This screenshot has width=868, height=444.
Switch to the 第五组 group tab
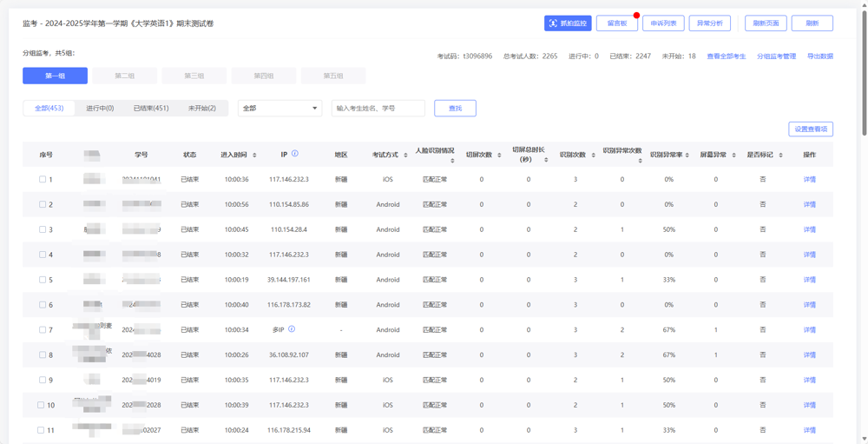coord(333,76)
